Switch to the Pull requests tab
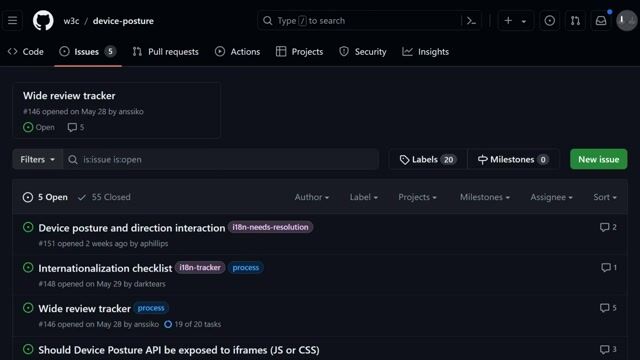The width and height of the screenshot is (640, 360). coord(166,52)
